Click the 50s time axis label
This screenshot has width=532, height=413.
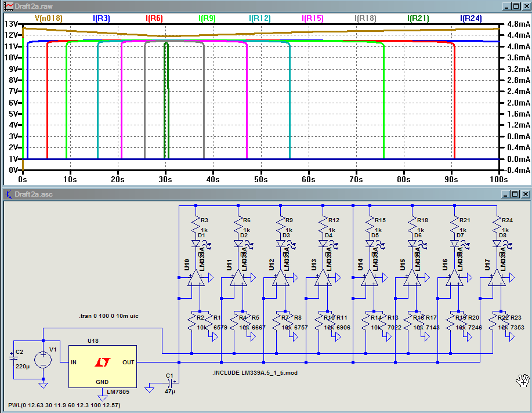[x=261, y=179]
